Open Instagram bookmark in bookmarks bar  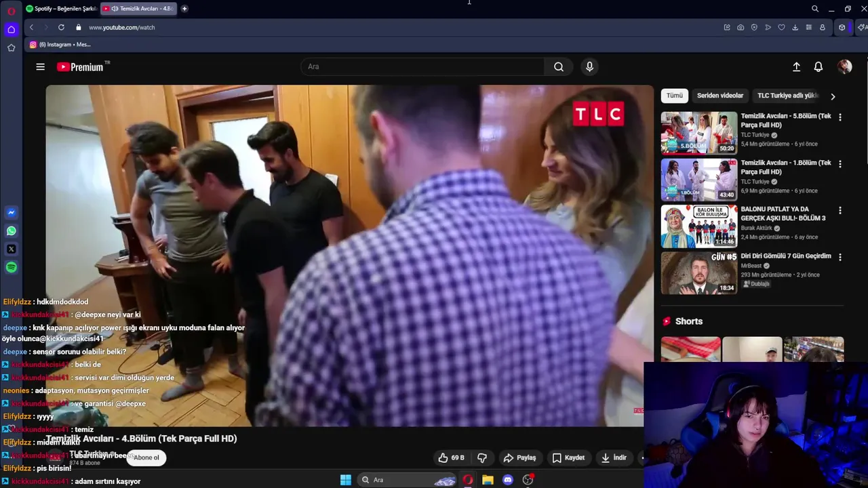tap(60, 45)
